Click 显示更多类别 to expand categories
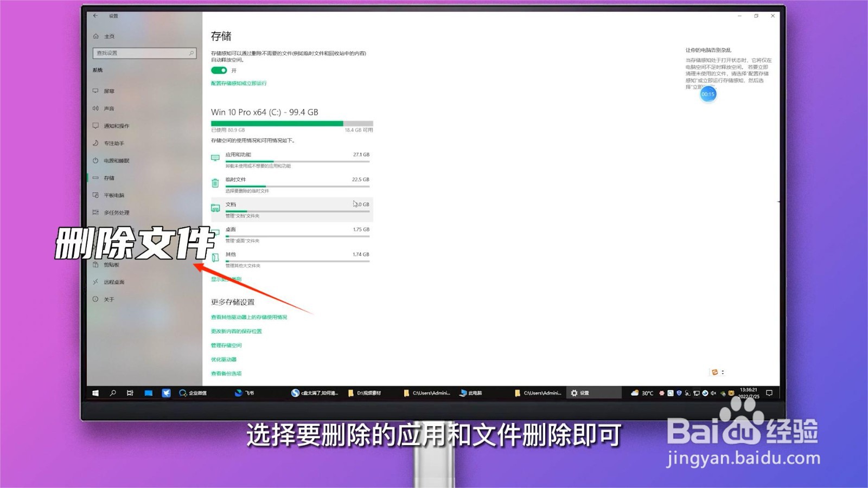 (x=226, y=278)
